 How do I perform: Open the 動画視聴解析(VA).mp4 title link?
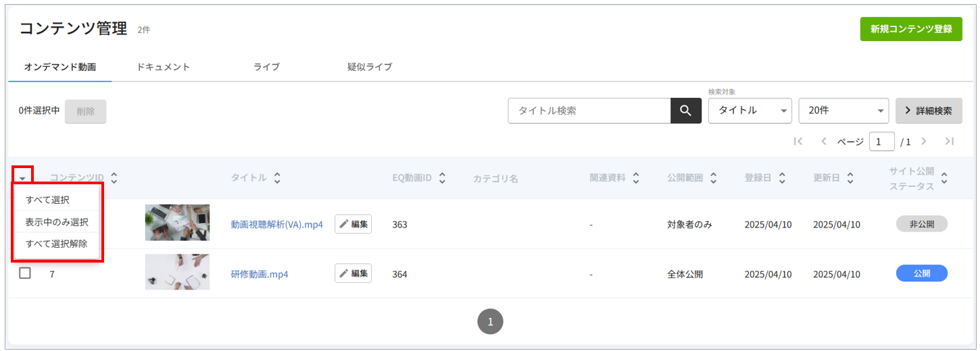[277, 224]
